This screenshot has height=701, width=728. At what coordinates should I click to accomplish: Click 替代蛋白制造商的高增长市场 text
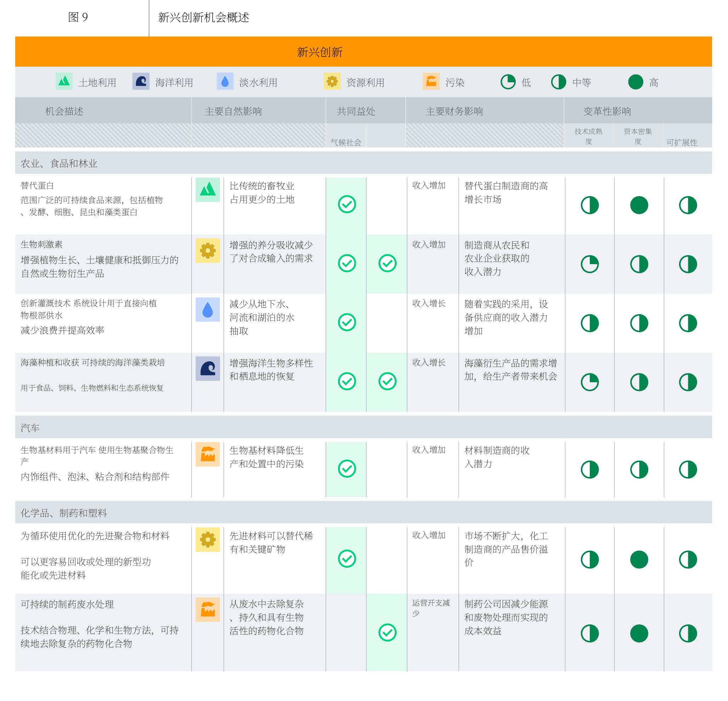(x=506, y=193)
